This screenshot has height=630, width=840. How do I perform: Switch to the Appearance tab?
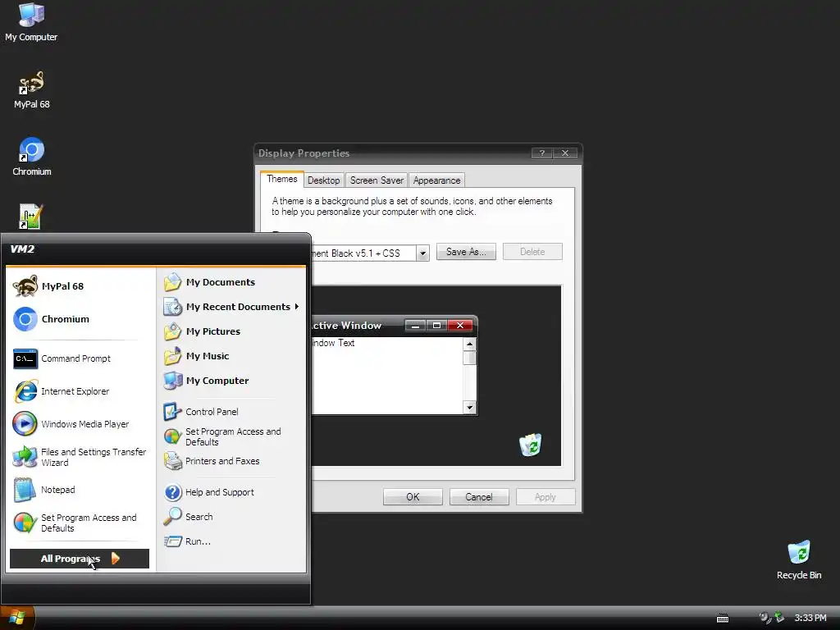click(x=436, y=180)
